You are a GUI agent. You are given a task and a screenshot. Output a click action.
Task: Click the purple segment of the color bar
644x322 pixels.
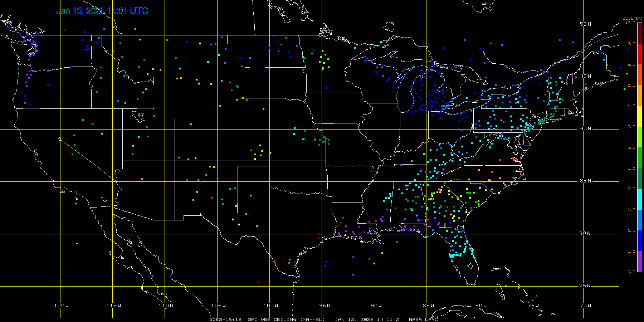[640, 262]
